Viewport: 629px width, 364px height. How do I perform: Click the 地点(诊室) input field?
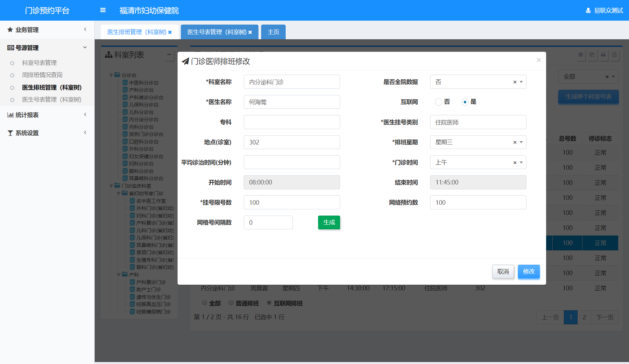(292, 142)
